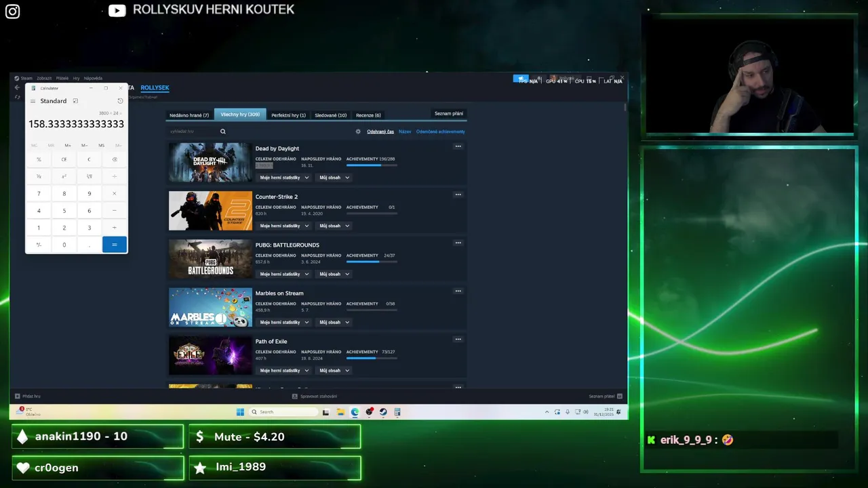868x488 pixels.
Task: Open the Calculator history icon
Action: pyautogui.click(x=120, y=101)
